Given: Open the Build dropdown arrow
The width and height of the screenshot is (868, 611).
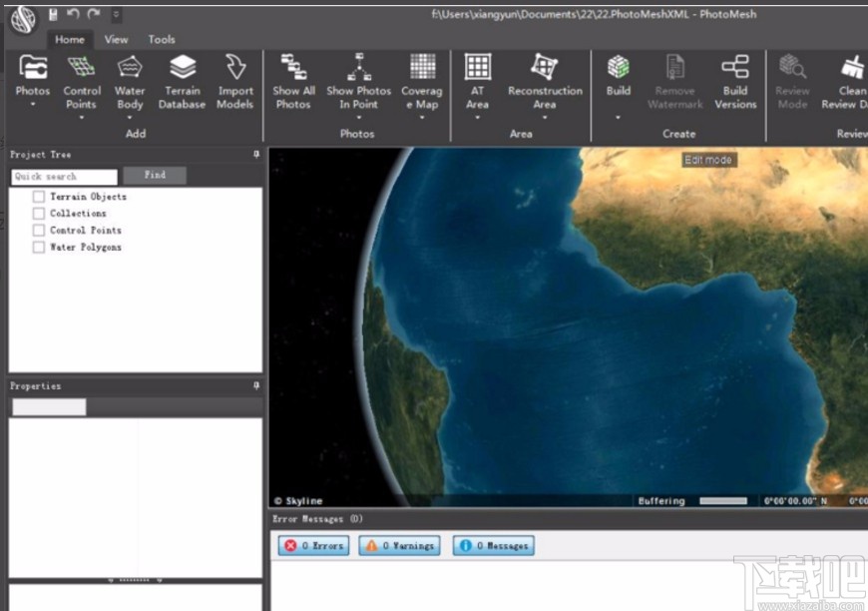Looking at the screenshot, I should point(619,117).
